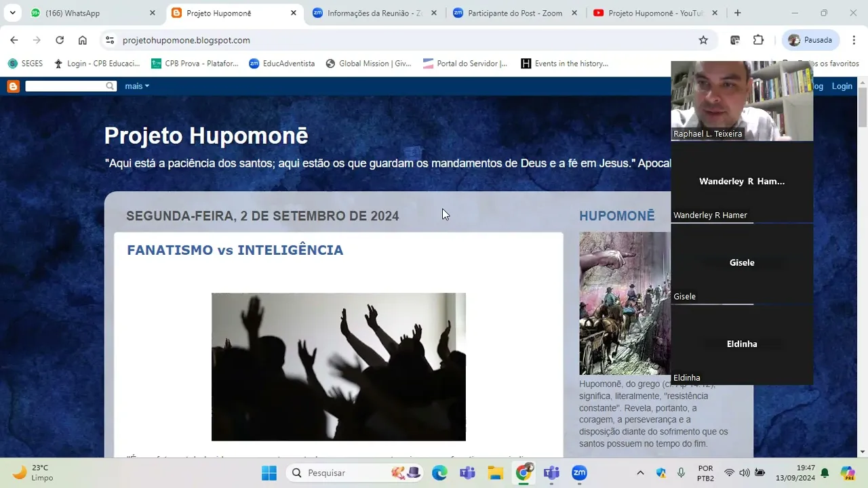The width and height of the screenshot is (868, 488).
Task: Open the tab search dropdown arrow
Action: [12, 13]
